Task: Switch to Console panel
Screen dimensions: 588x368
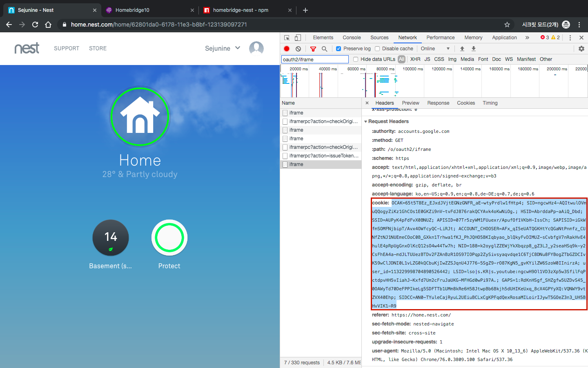Action: click(x=352, y=38)
